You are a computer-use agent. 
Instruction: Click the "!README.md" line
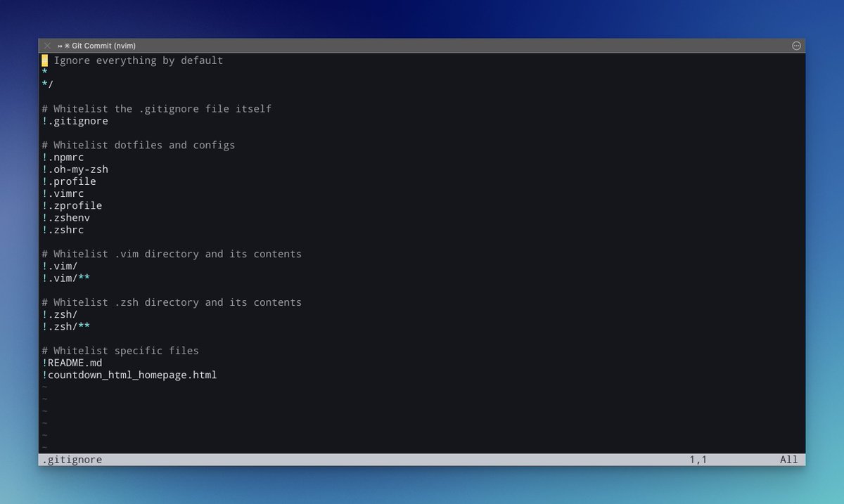click(72, 363)
